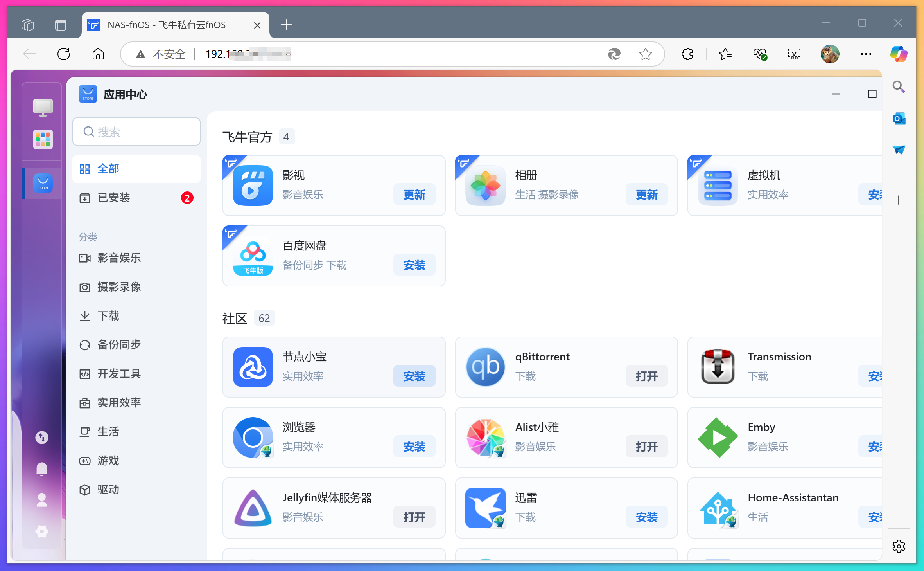Viewport: 924px width, 571px height.
Task: Open the 下载 download category
Action: point(108,316)
